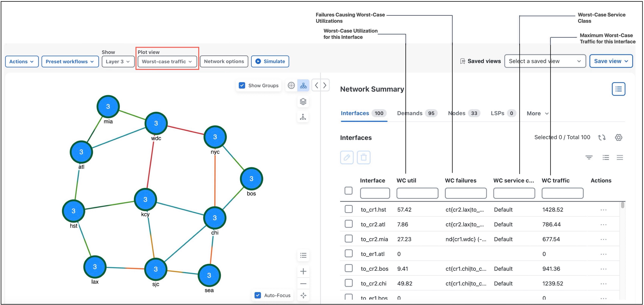Disable the Auto-Focus checkbox

pos(258,295)
